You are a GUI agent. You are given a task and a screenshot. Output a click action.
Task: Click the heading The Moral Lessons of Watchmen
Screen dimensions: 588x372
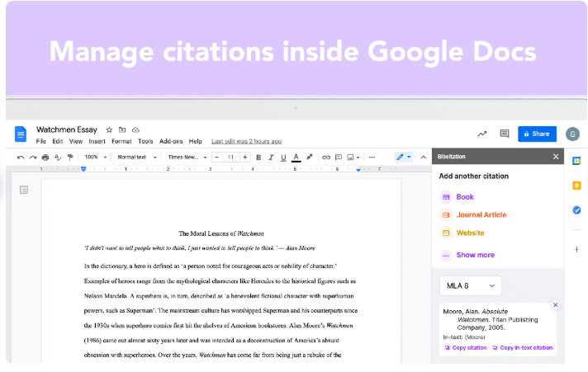(x=221, y=233)
